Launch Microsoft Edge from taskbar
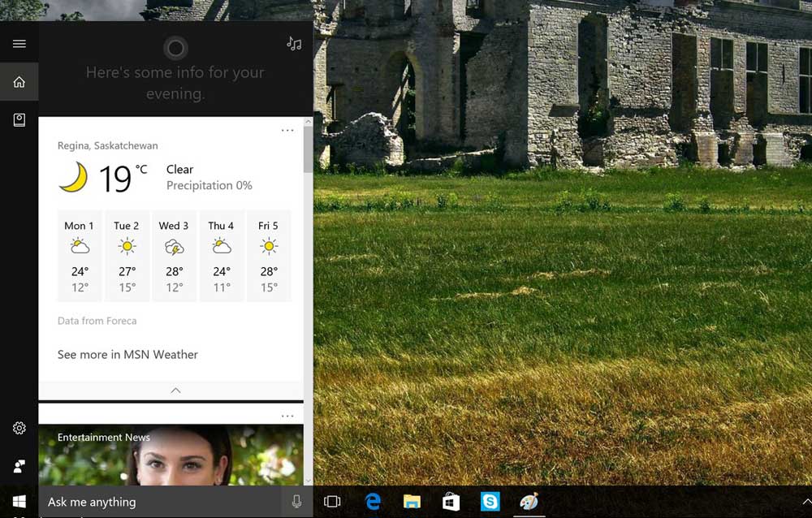Screen dimensions: 812x518 373,502
